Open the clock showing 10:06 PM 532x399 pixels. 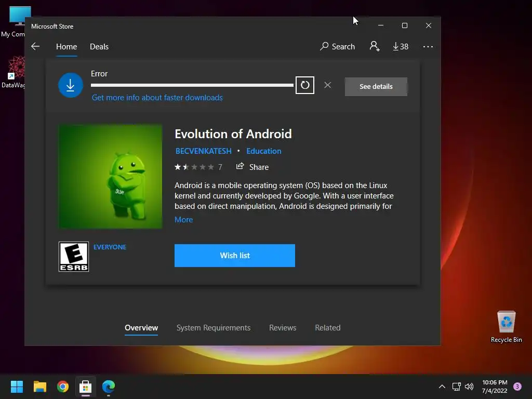click(x=495, y=387)
